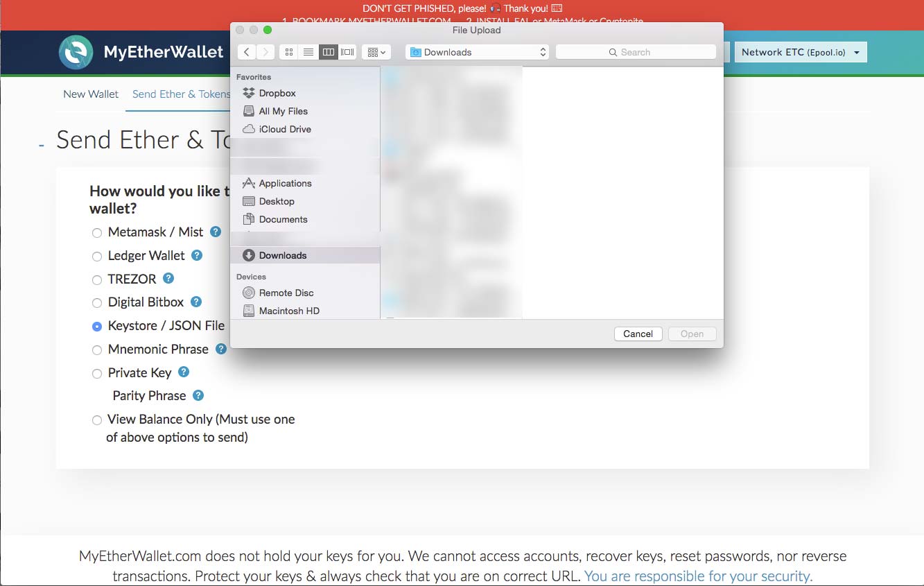Click the Applications icon in sidebar
This screenshot has height=586, width=924.
pyautogui.click(x=249, y=183)
